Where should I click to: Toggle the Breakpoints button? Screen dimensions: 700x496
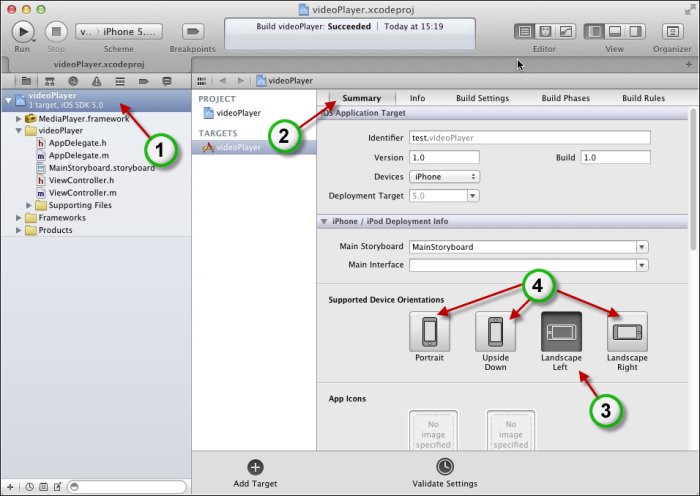tap(193, 31)
